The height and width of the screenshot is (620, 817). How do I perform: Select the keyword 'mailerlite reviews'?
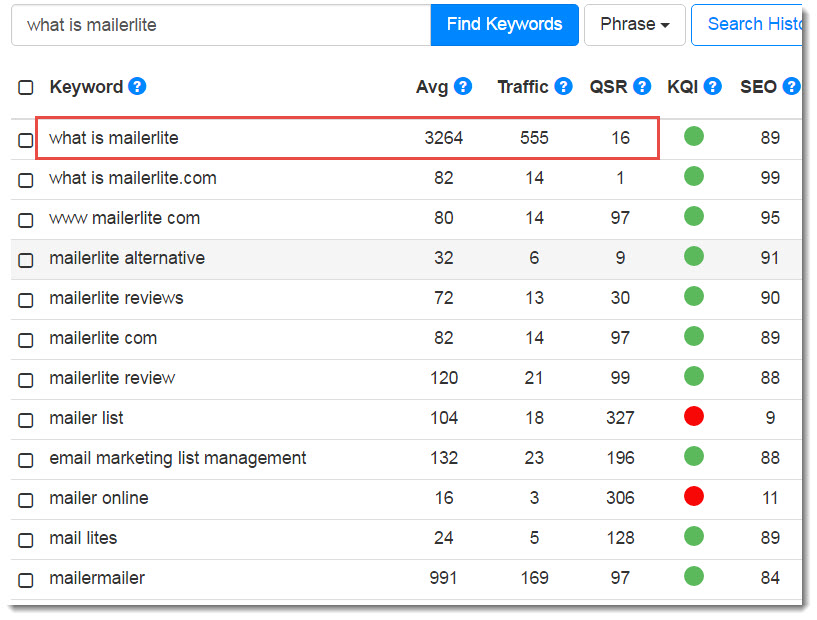click(116, 297)
